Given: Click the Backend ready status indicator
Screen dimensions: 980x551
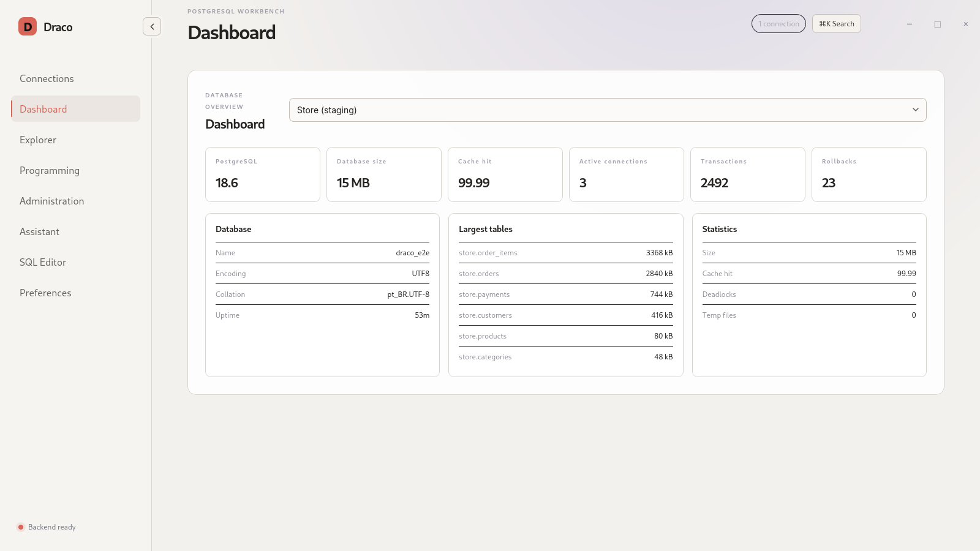Looking at the screenshot, I should point(47,527).
